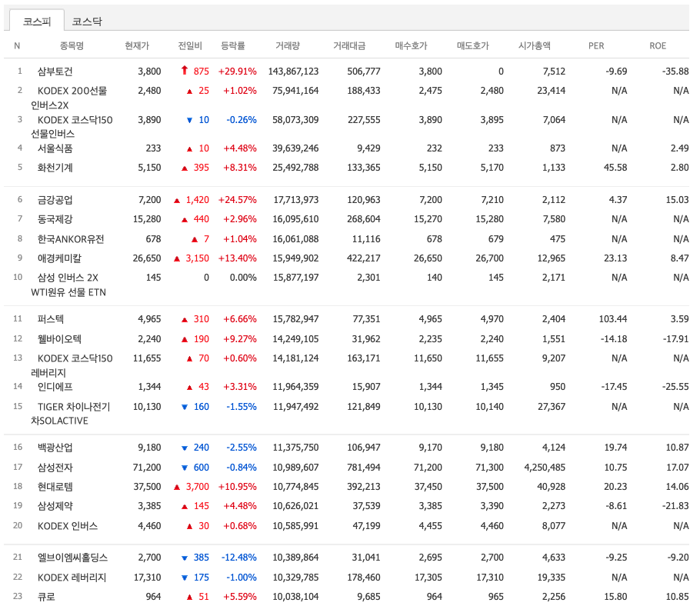The width and height of the screenshot is (700, 606).
Task: Click the 매수호가 column header
Action: click(x=412, y=45)
